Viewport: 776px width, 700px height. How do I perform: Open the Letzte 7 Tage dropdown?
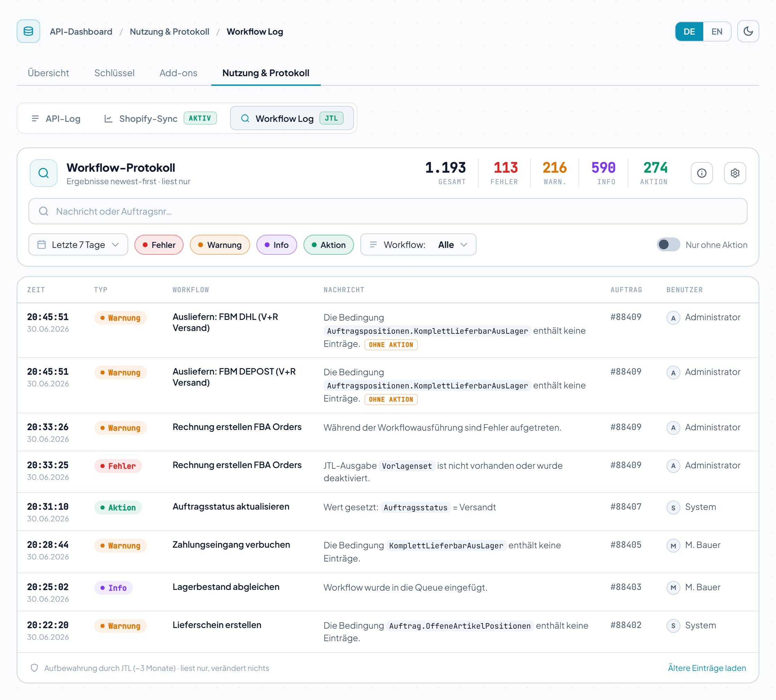pos(78,245)
